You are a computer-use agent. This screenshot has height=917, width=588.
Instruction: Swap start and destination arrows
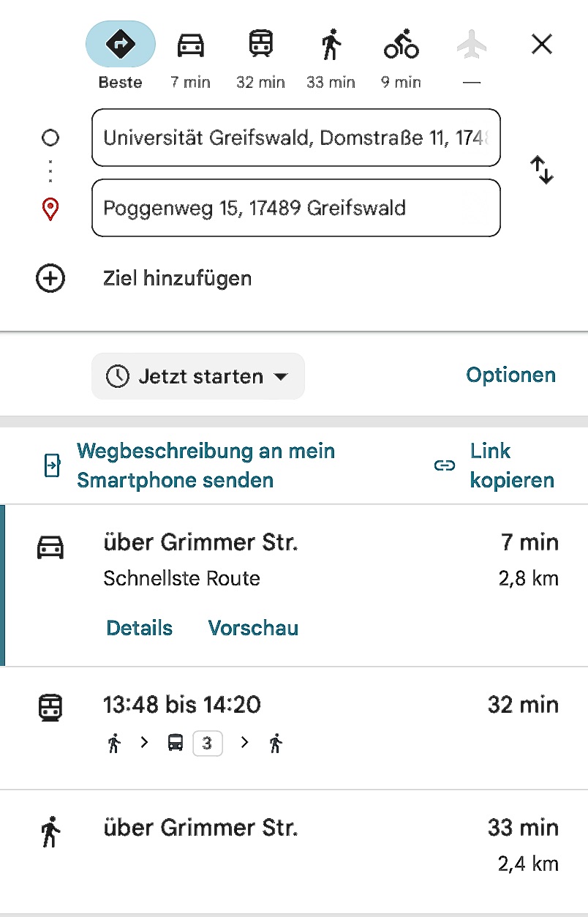(541, 171)
